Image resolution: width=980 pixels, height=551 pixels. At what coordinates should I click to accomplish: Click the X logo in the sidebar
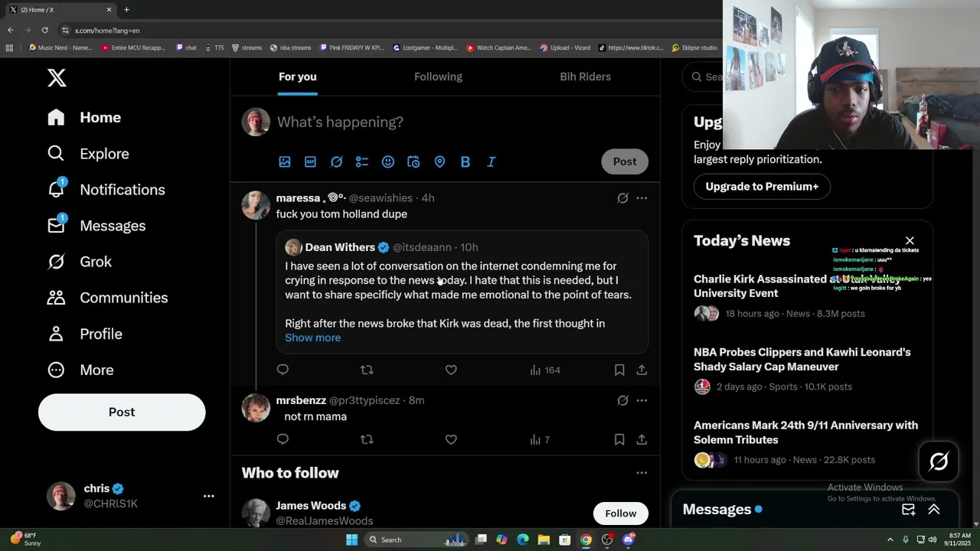point(57,77)
